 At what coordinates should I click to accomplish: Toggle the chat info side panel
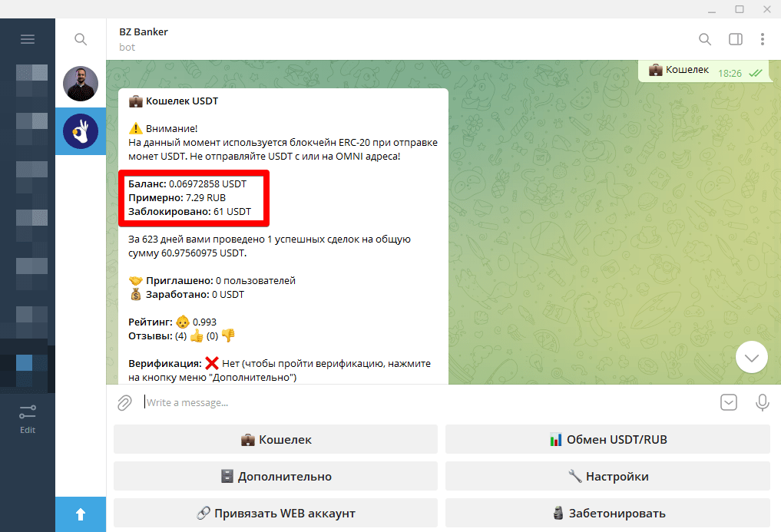[735, 39]
